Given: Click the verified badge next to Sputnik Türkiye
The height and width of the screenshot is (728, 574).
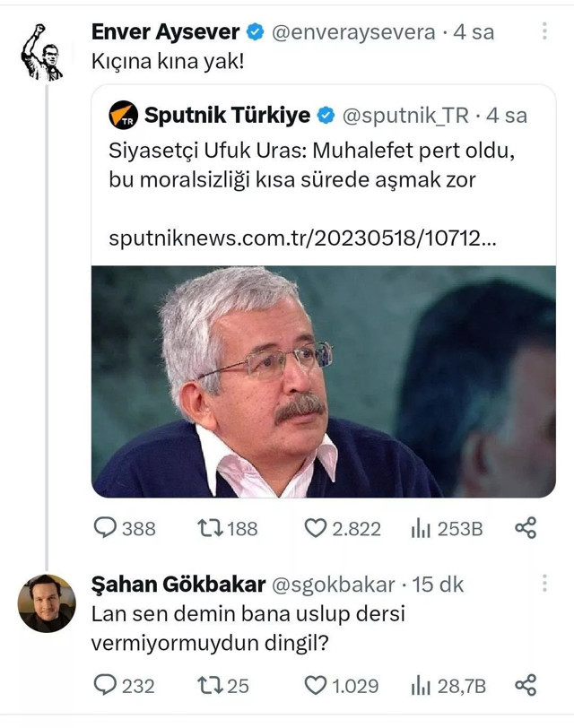Looking at the screenshot, I should (326, 115).
